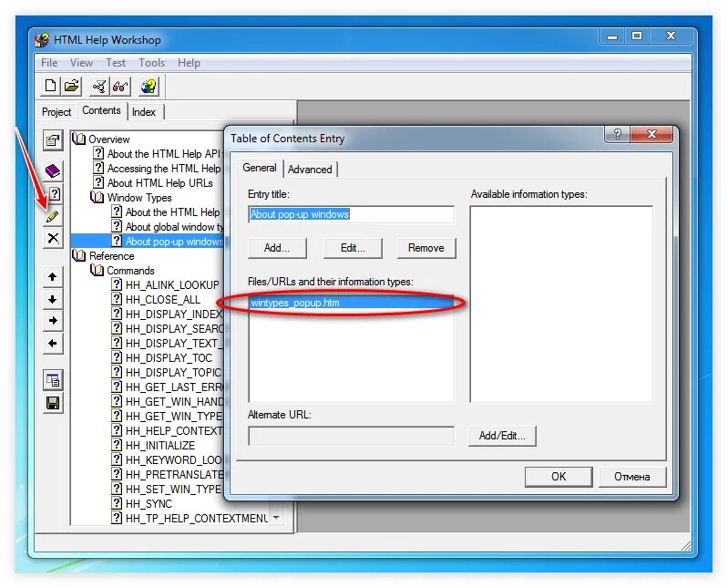Click the Remove button
728x588 pixels.
(426, 248)
